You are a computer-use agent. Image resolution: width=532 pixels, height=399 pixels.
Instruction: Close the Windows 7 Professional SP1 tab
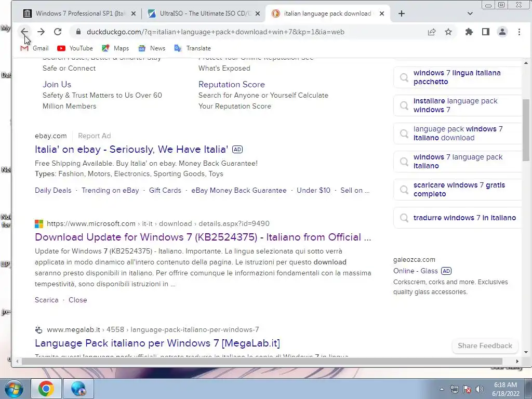134,14
